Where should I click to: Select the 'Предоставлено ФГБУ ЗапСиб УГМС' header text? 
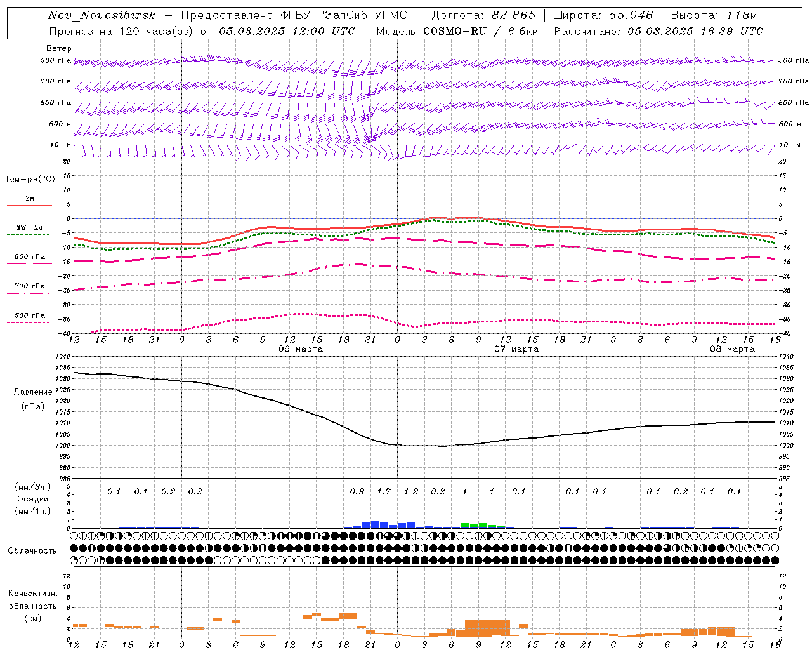[x=297, y=15]
